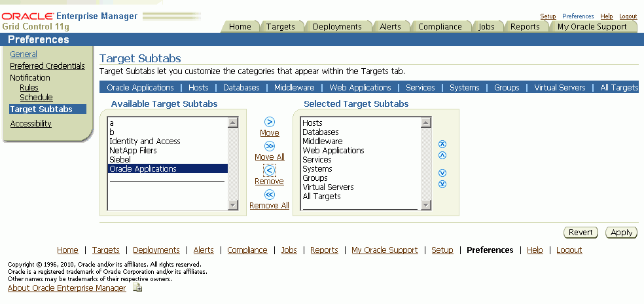Click up arrow of Selected list scrollbar
Image resolution: width=644 pixels, height=304 pixels.
click(x=426, y=123)
